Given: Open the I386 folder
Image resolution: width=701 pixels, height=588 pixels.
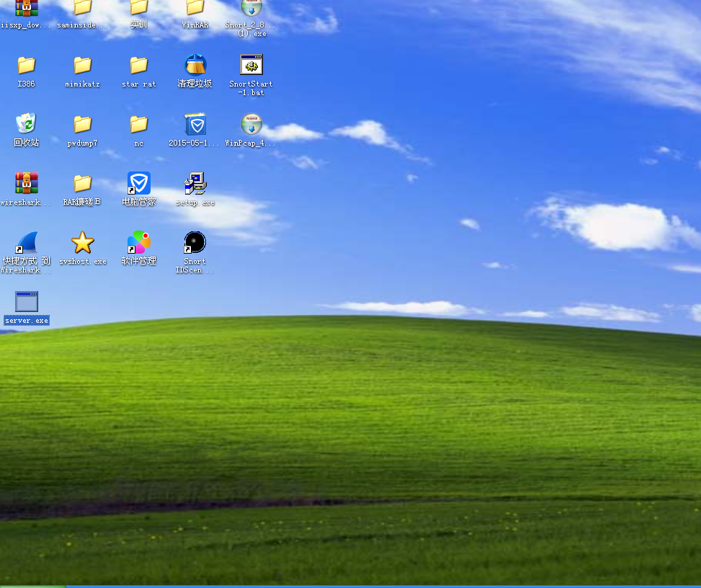Looking at the screenshot, I should (27, 66).
